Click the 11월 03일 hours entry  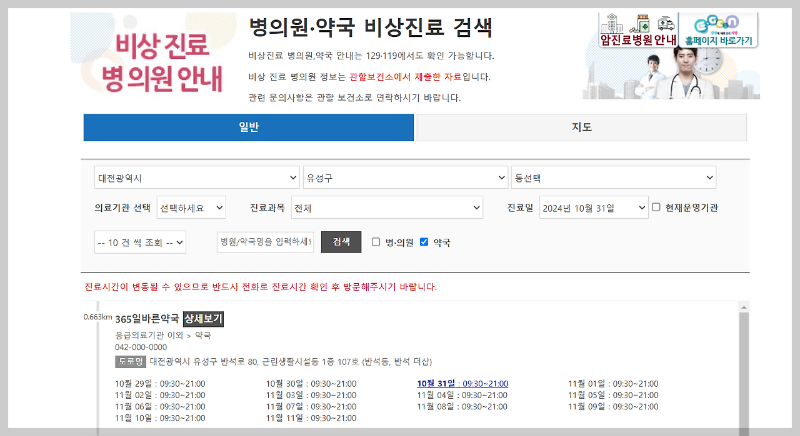(311, 395)
